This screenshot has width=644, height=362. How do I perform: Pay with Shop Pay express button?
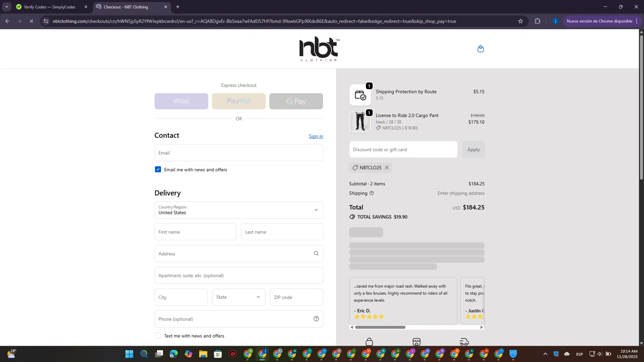(x=181, y=101)
